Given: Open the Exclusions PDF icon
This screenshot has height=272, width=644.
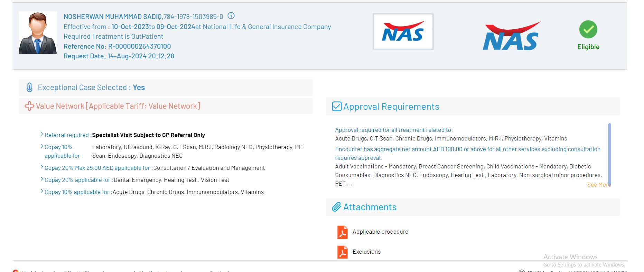Looking at the screenshot, I should click(x=343, y=252).
